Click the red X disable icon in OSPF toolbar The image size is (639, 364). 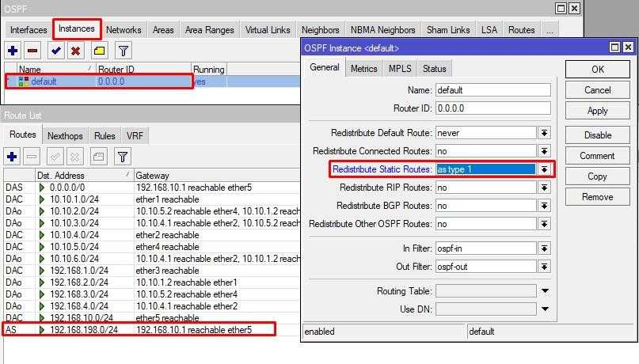point(75,51)
